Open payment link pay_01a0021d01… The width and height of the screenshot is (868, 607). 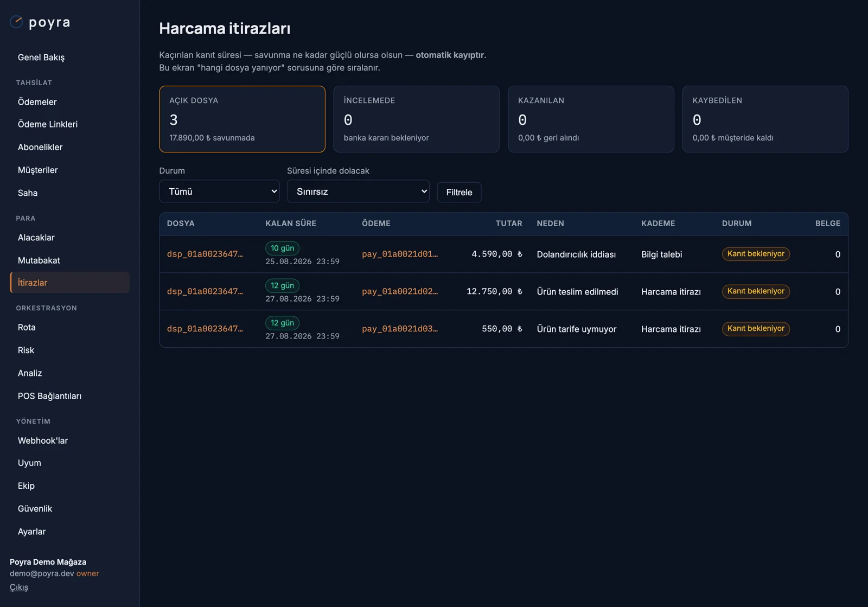pos(400,254)
